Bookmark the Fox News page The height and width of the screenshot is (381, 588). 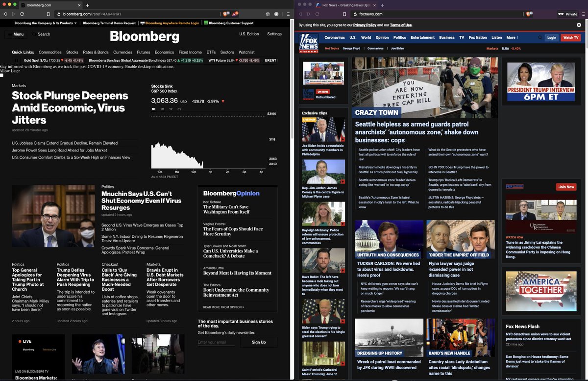click(x=344, y=14)
